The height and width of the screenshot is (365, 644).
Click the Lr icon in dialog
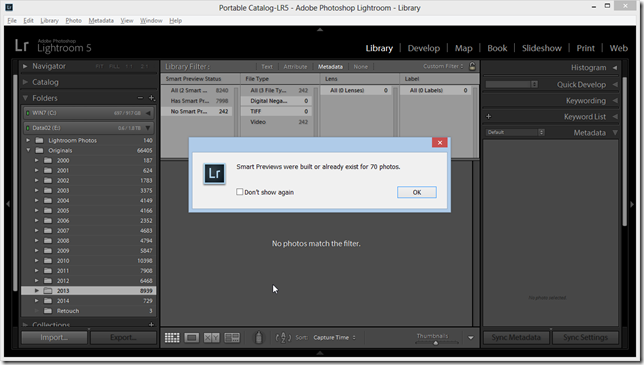[214, 173]
